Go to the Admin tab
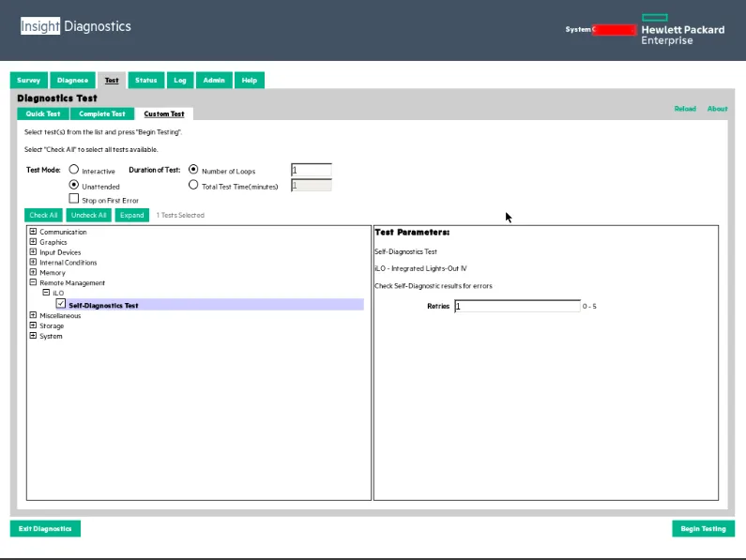 214,80
